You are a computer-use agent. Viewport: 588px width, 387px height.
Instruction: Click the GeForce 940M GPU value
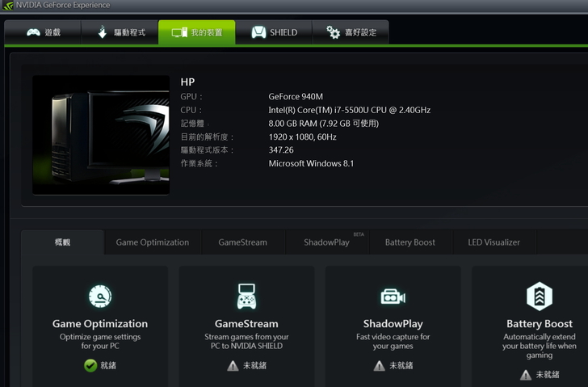tap(296, 97)
